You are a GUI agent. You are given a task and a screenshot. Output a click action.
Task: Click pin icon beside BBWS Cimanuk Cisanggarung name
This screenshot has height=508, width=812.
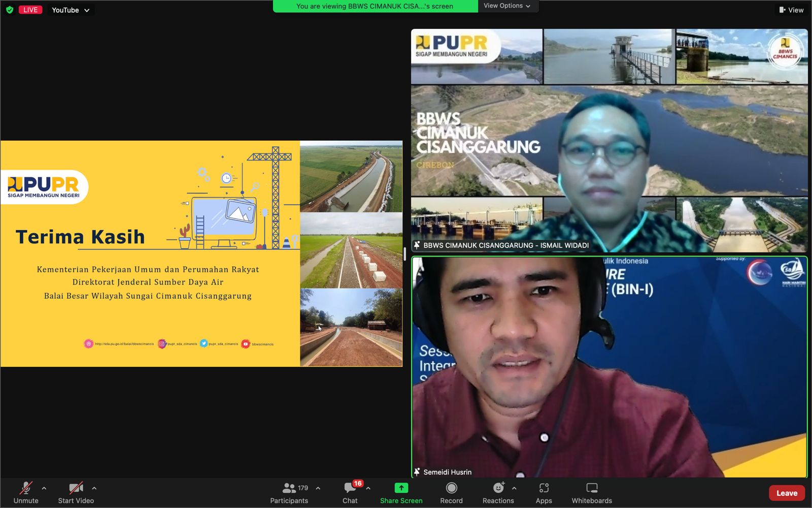click(417, 245)
